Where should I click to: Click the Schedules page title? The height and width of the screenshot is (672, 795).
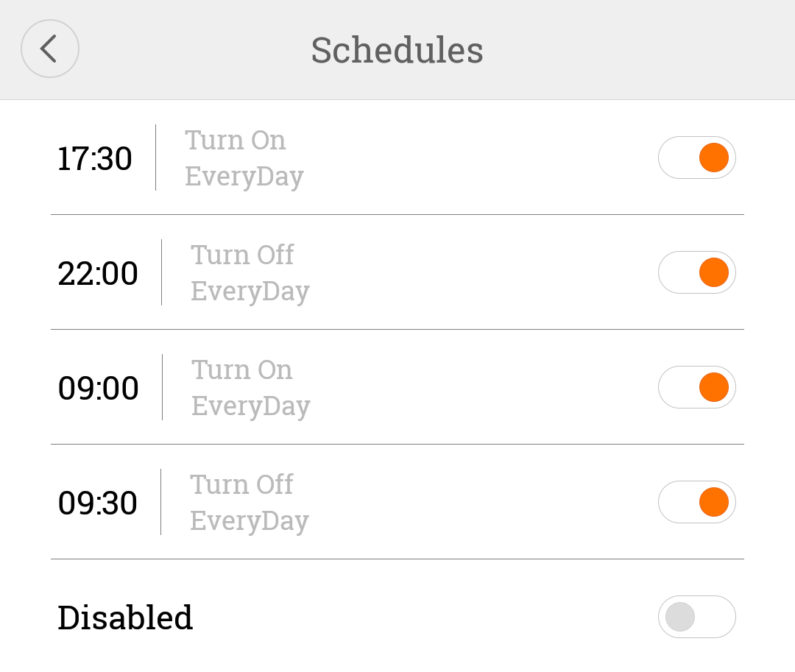[397, 50]
